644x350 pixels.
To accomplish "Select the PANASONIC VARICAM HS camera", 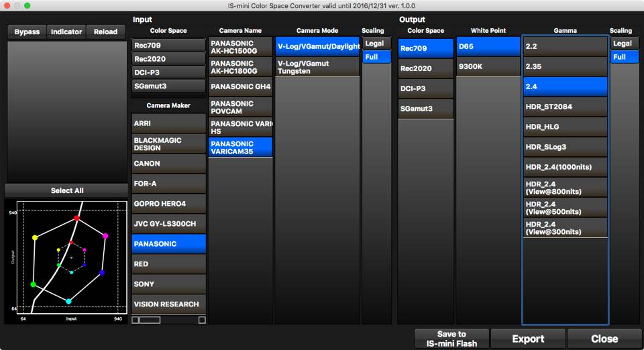I will [240, 127].
